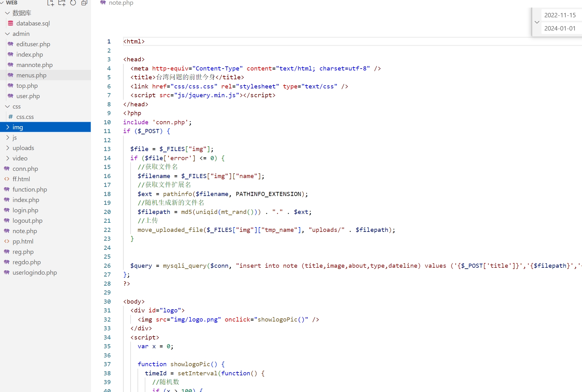582x392 pixels.
Task: Click the PHP icon beside edituser.php
Action: point(11,44)
